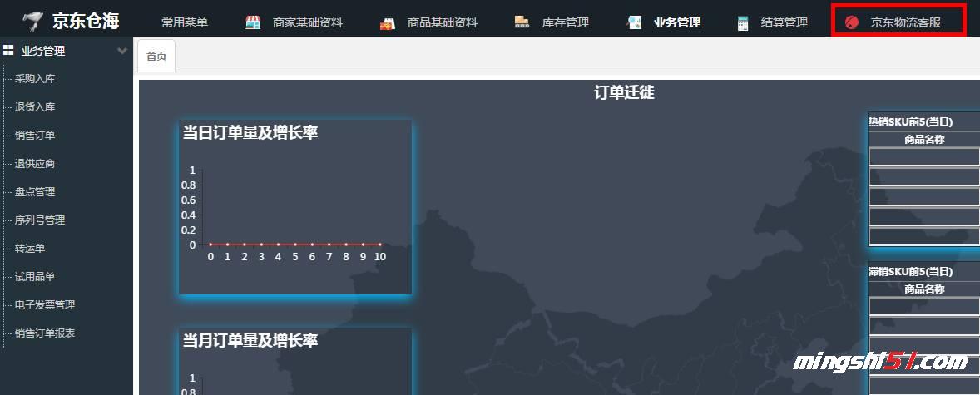Open the 常用菜单 menu
The height and width of the screenshot is (395, 980).
[185, 22]
